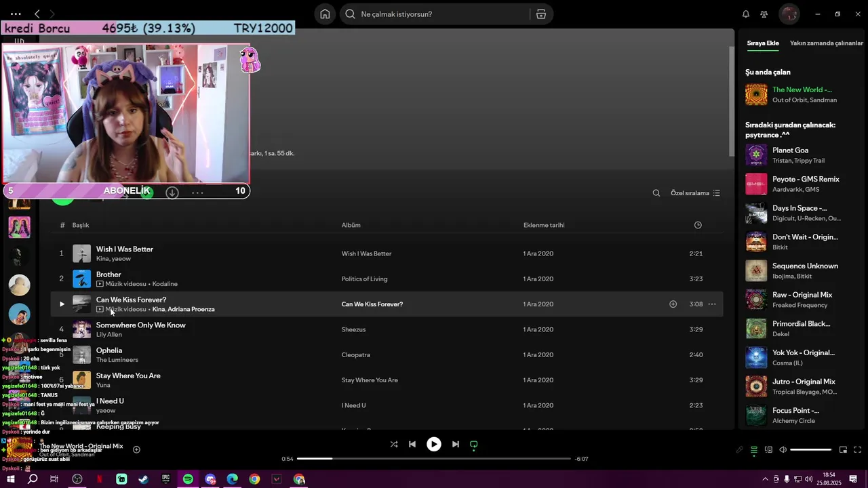Image resolution: width=868 pixels, height=488 pixels.
Task: Seek on the playback progress bar
Action: (x=434, y=459)
